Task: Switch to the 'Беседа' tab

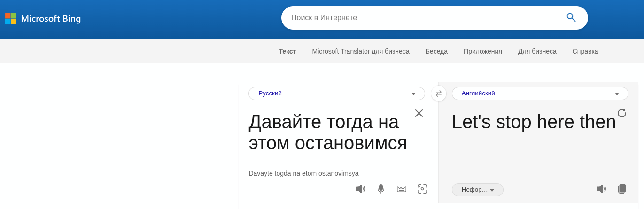Action: coord(436,51)
